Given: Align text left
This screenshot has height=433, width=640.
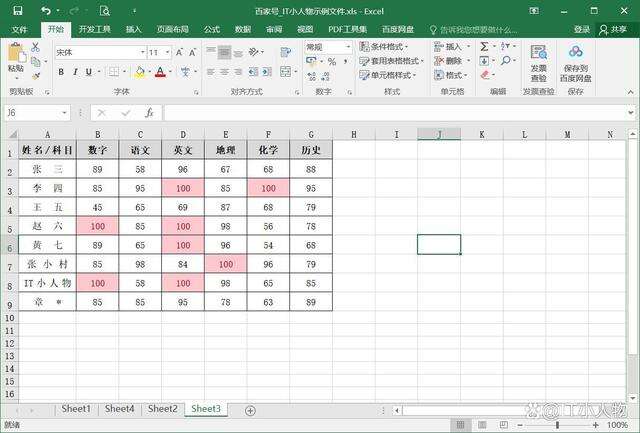Looking at the screenshot, I should coord(211,72).
